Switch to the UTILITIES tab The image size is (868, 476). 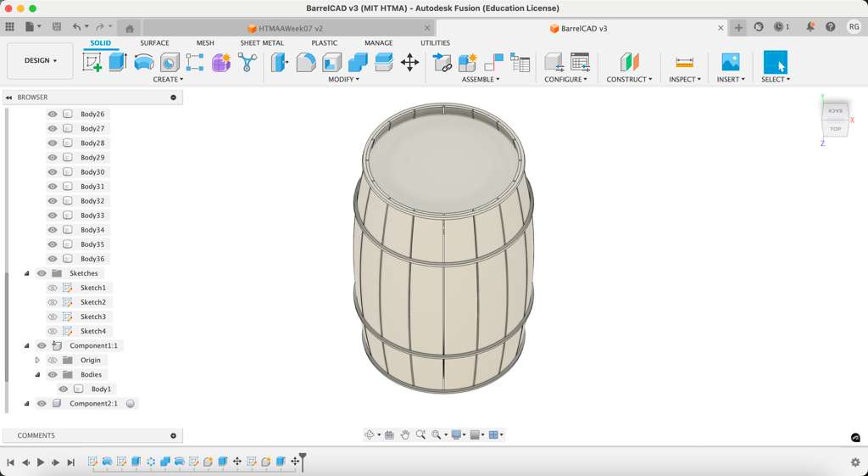click(435, 42)
